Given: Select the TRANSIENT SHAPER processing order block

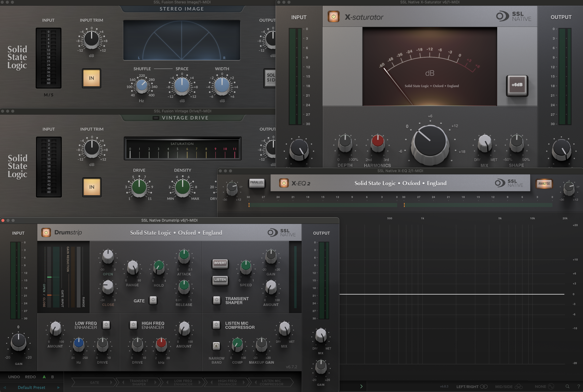Looking at the screenshot, I should 139,382.
